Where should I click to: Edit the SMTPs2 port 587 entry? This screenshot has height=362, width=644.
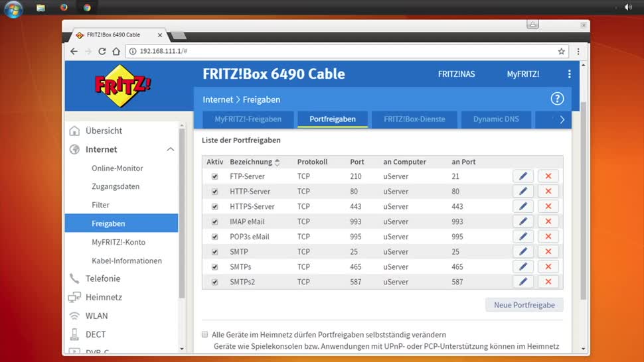coord(523,282)
